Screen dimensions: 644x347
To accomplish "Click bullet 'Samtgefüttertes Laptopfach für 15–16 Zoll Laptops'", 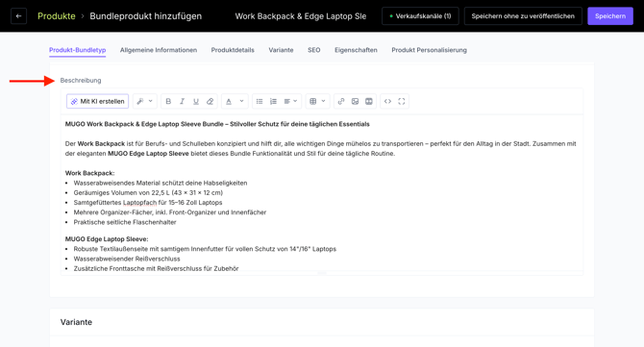I will [148, 203].
